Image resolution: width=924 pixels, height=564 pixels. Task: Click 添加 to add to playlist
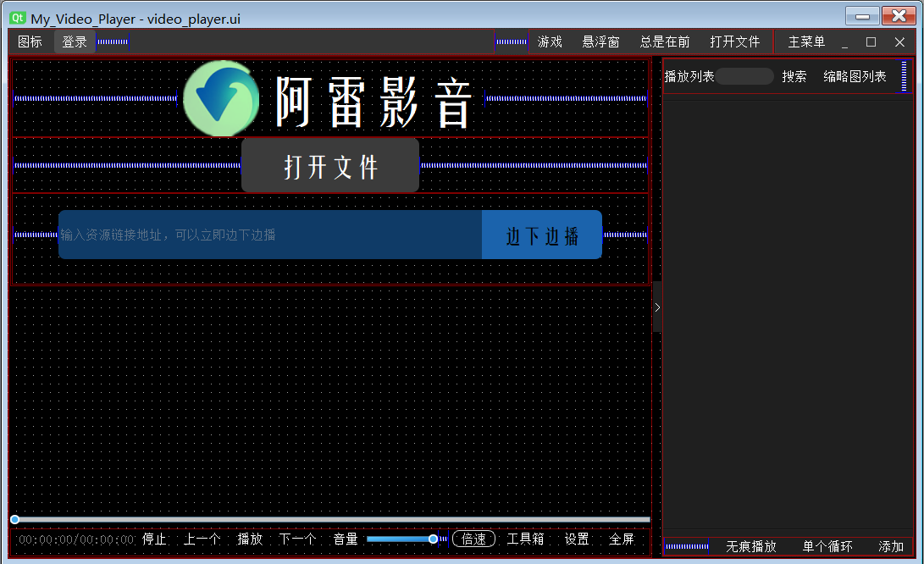891,546
